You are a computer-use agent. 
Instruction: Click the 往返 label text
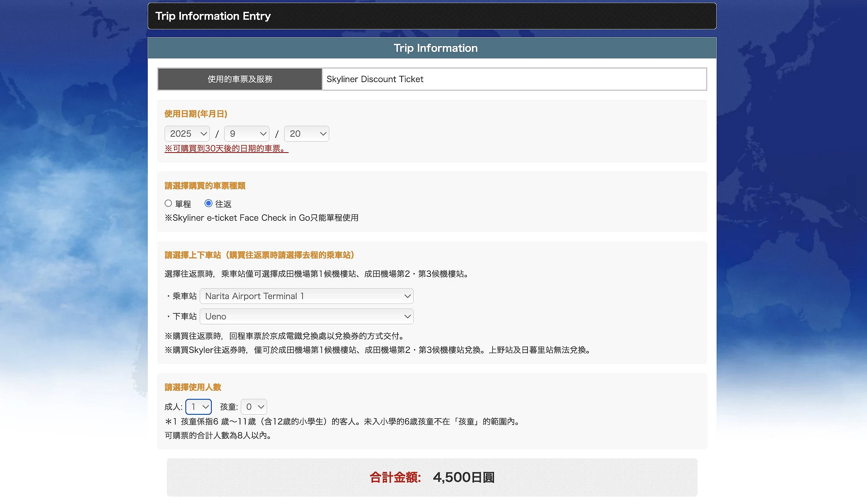pos(223,204)
